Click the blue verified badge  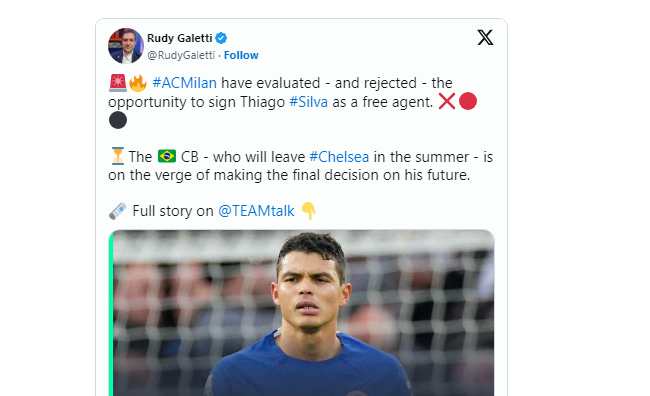[x=221, y=38]
